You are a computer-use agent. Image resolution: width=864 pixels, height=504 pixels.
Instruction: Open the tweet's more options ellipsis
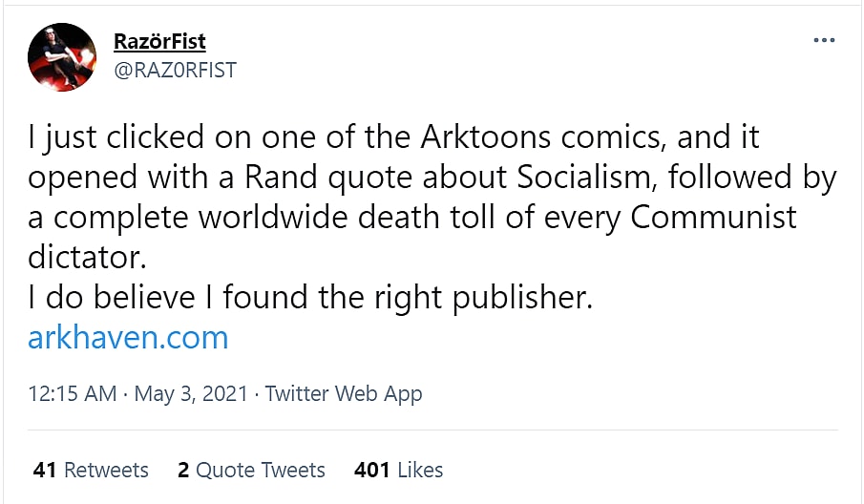pos(824,41)
